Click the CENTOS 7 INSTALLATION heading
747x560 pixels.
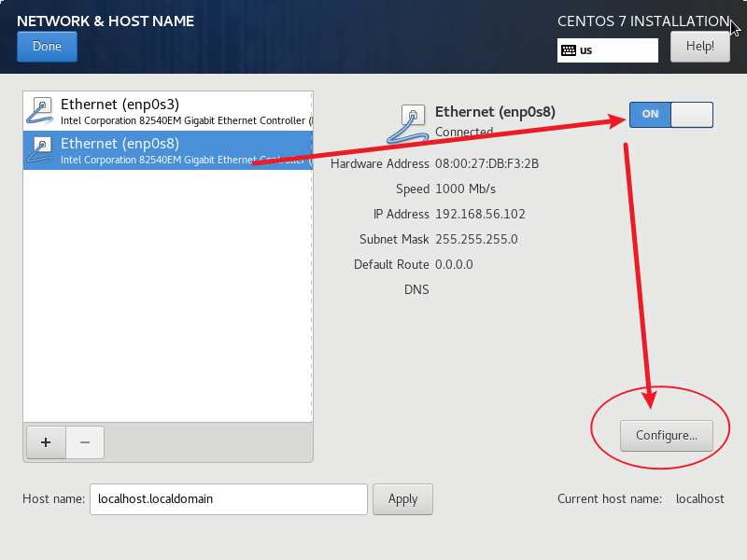click(x=643, y=21)
